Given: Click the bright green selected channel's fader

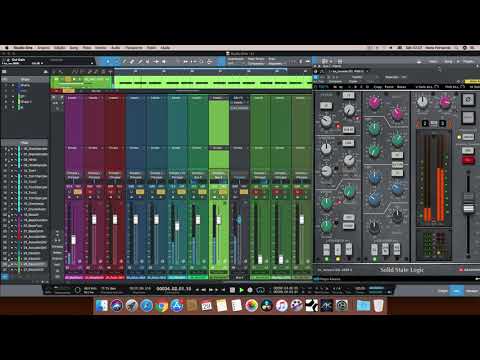Looking at the screenshot, I should (x=219, y=220).
